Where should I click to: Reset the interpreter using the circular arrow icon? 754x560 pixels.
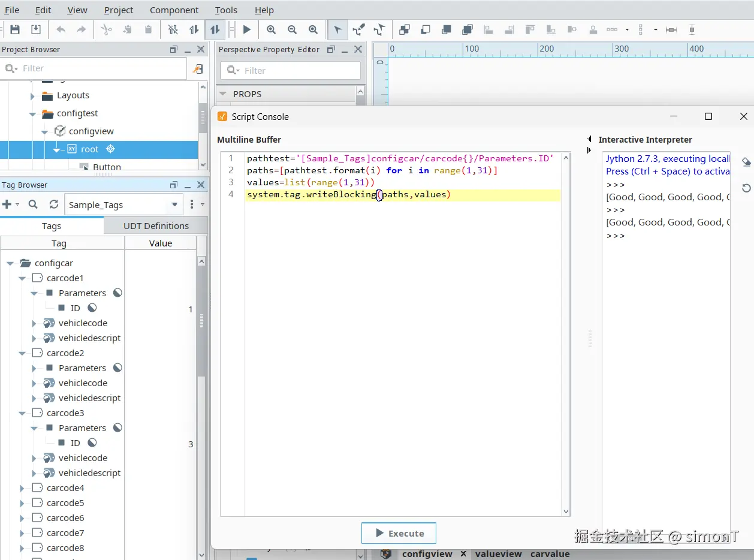click(746, 188)
